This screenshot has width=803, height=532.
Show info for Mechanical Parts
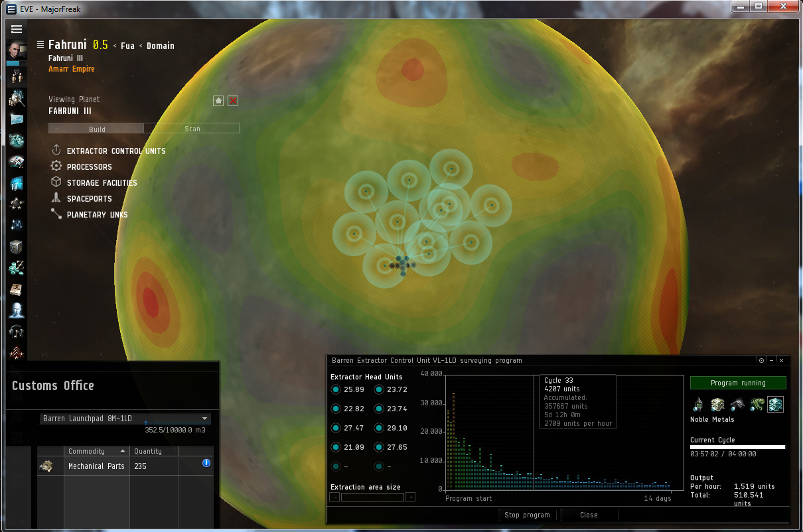tap(206, 462)
